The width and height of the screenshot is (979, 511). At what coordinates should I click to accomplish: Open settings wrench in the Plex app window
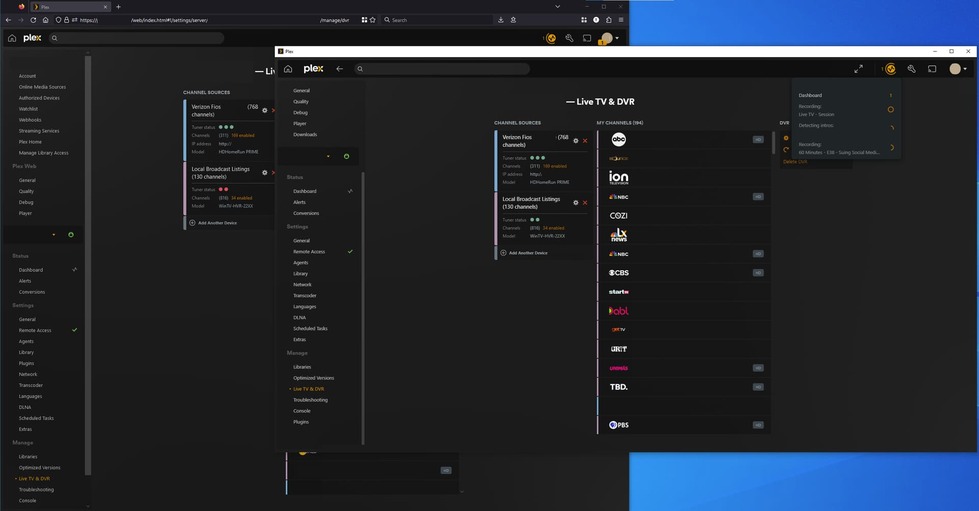pos(912,69)
